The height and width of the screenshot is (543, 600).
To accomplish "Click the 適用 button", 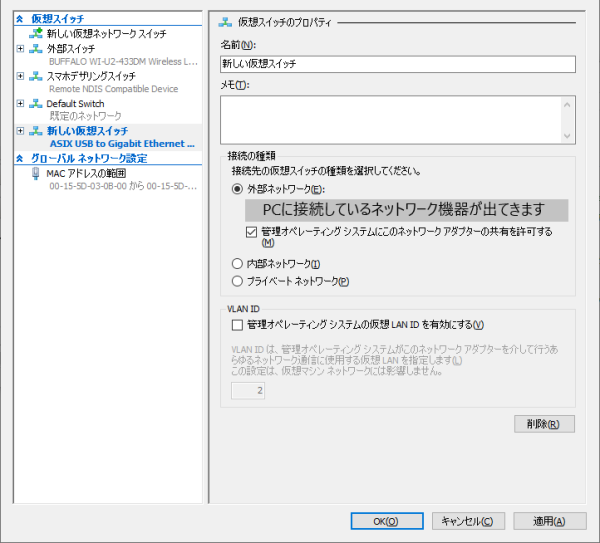I will click(549, 521).
